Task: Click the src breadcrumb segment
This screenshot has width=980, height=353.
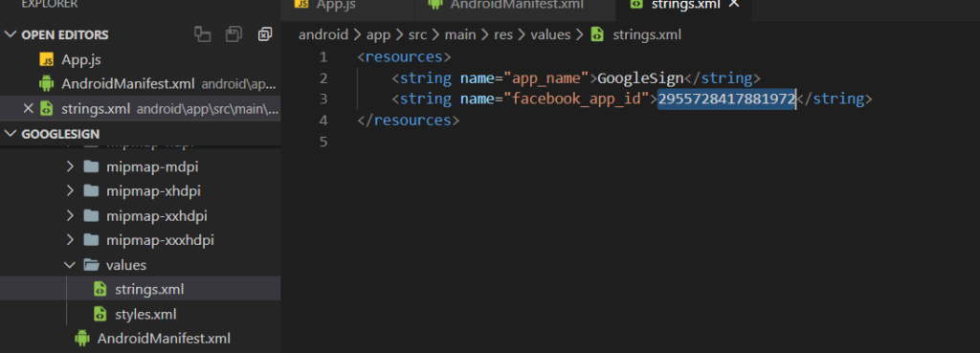Action: pyautogui.click(x=417, y=35)
